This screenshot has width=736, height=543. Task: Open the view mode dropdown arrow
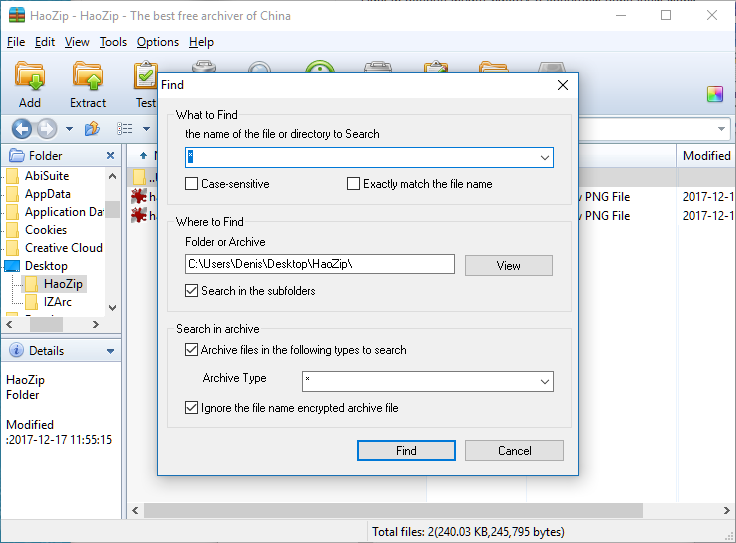(146, 129)
